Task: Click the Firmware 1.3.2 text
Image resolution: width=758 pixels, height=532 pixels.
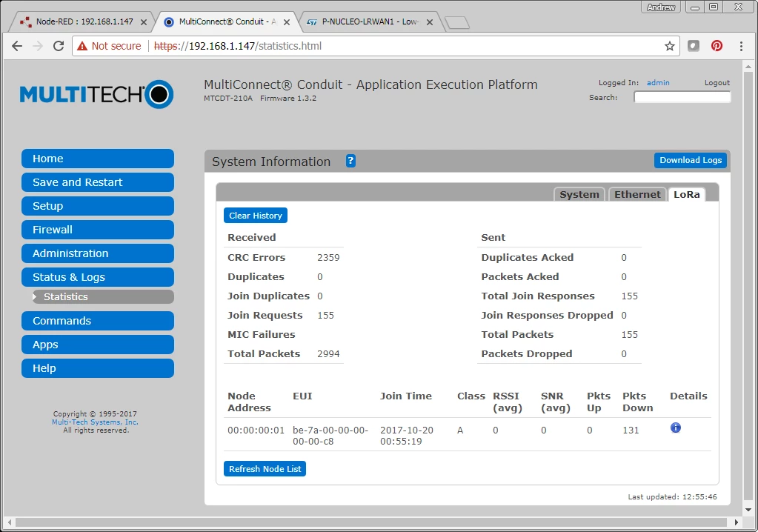Action: pos(288,98)
